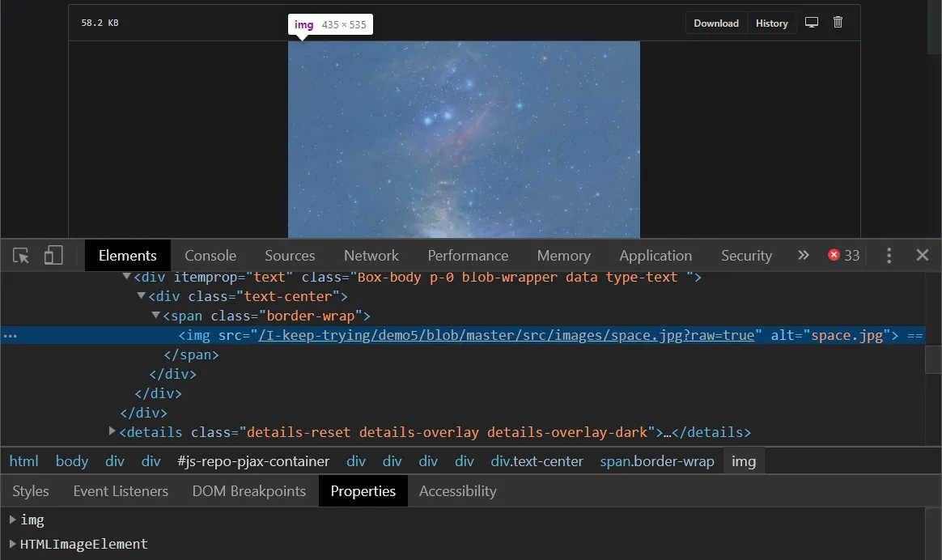Open the Accessibility pane tab

tap(458, 491)
